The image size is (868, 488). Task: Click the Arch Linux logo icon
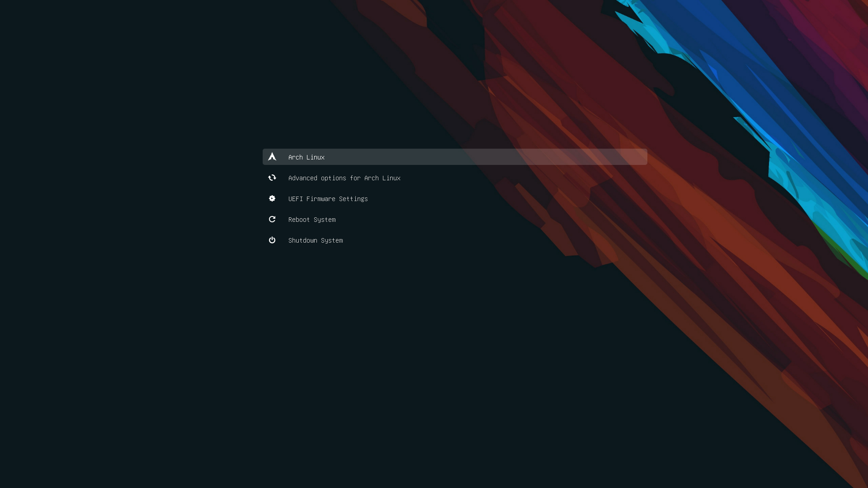[x=272, y=157]
